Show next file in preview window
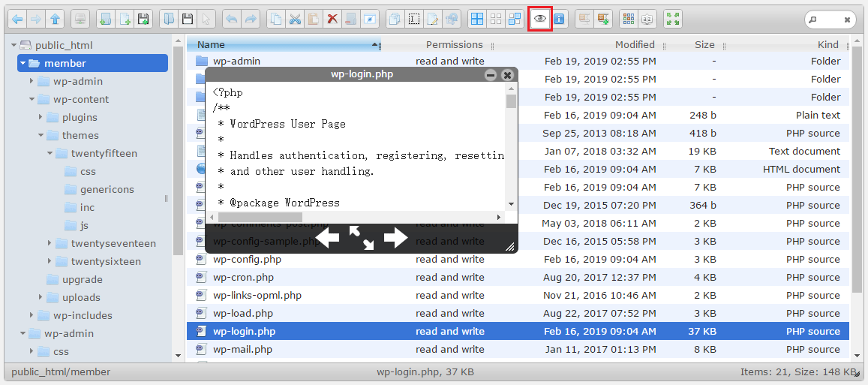Viewport: 868px width, 385px height. (396, 239)
